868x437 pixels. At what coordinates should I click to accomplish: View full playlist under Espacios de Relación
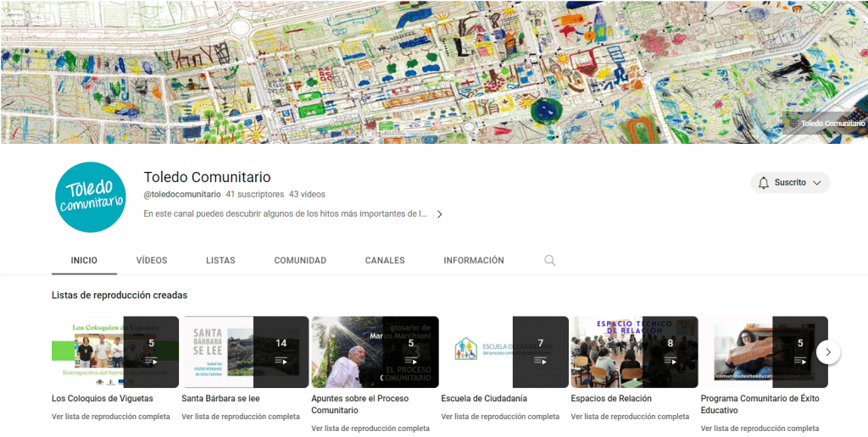[x=630, y=417]
